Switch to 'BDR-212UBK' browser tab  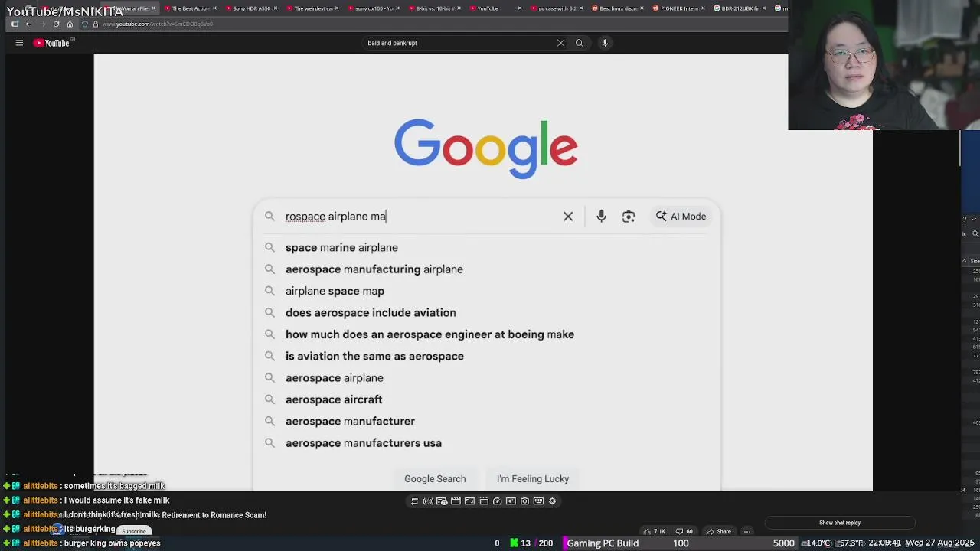tap(740, 8)
